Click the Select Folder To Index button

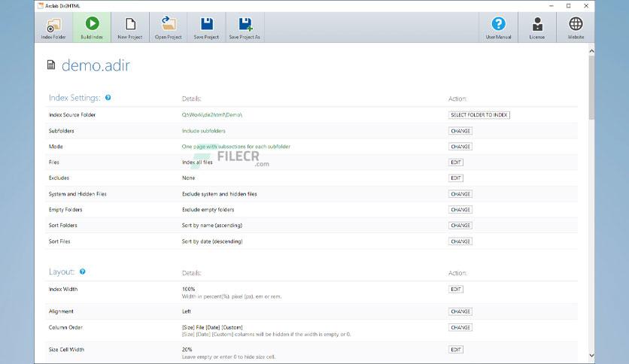(479, 114)
